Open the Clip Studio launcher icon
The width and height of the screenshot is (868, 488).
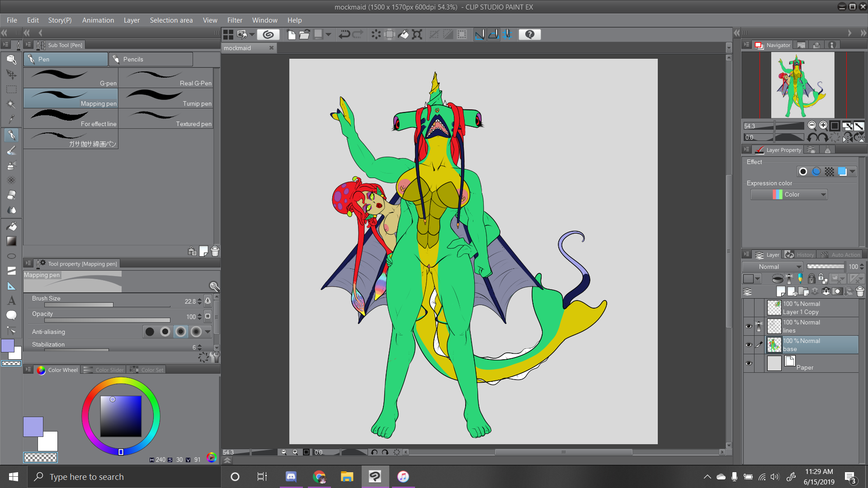pyautogui.click(x=268, y=34)
